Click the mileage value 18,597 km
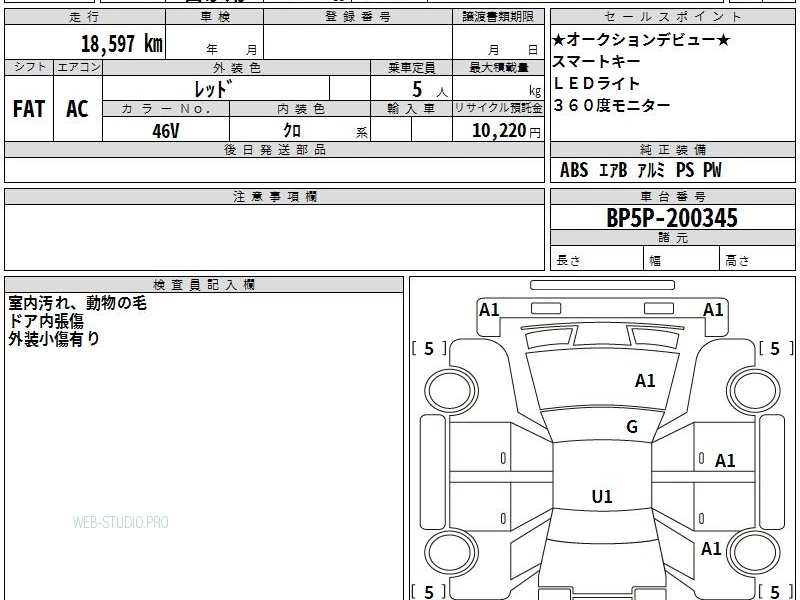The height and width of the screenshot is (600, 800). (x=122, y=44)
